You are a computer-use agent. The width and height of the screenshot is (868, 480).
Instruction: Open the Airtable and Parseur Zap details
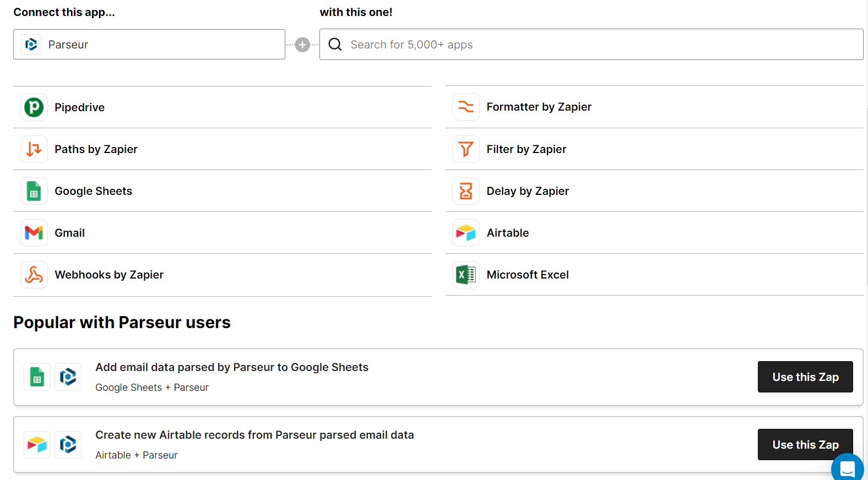coord(254,435)
